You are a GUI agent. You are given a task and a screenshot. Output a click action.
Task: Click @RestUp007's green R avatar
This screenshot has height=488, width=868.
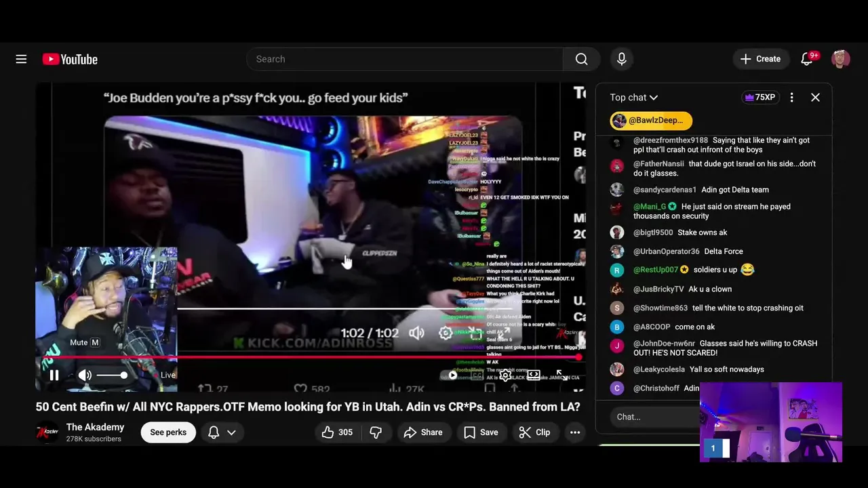(616, 270)
